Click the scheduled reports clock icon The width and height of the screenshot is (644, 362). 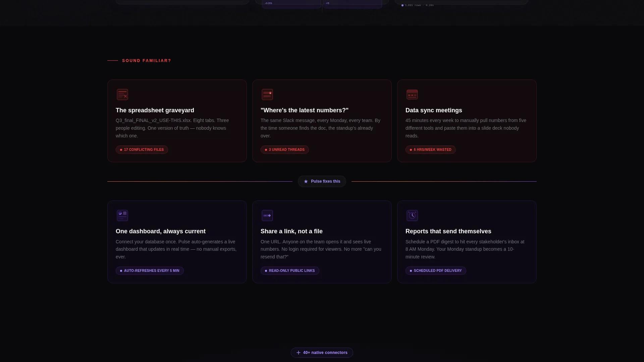pos(412,216)
